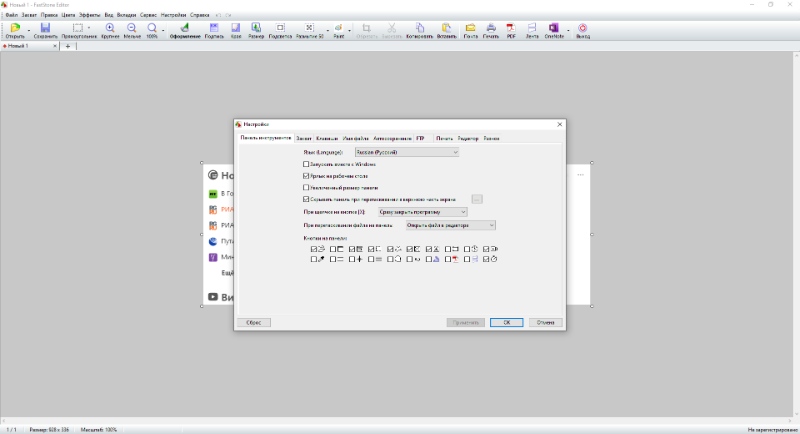Enable the Windows startup checkbox

tap(306, 164)
